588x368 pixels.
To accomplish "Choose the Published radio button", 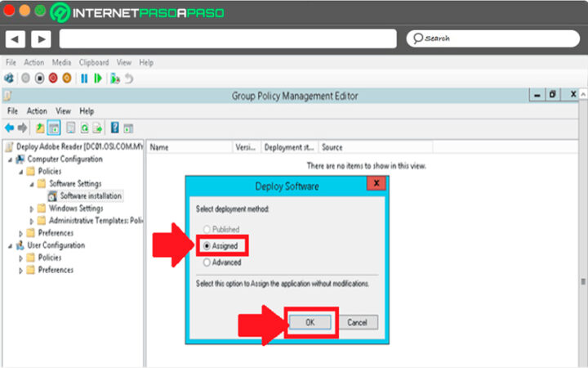I will (207, 229).
